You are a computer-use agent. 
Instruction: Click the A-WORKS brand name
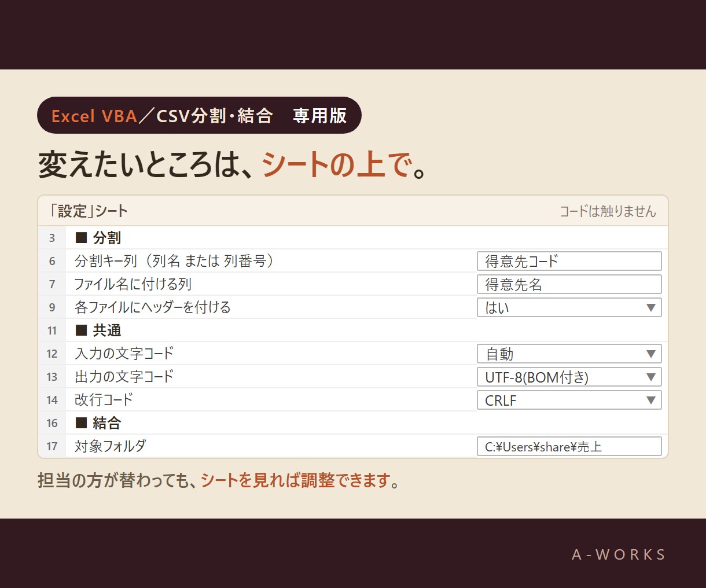[619, 554]
